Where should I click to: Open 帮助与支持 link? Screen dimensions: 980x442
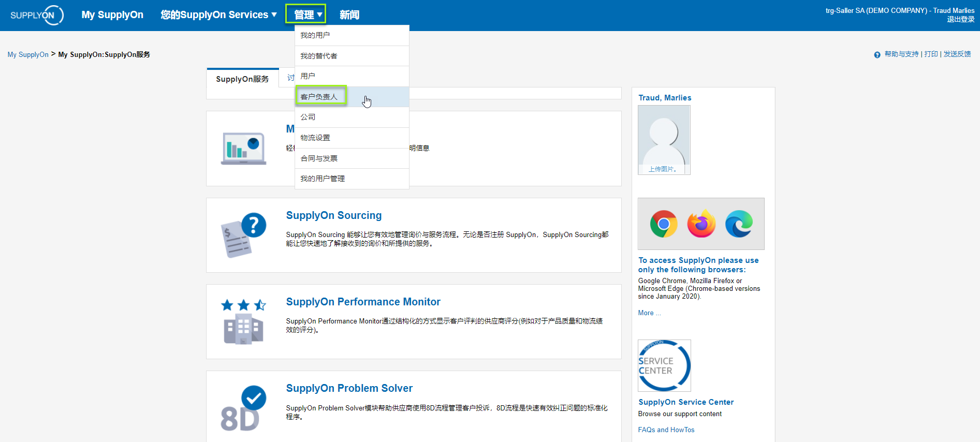pyautogui.click(x=901, y=54)
